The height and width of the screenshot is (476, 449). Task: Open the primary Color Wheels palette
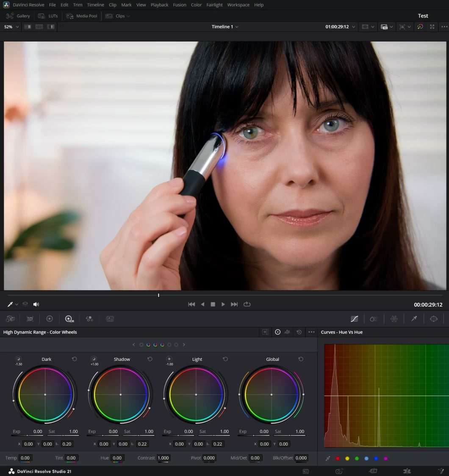point(50,319)
